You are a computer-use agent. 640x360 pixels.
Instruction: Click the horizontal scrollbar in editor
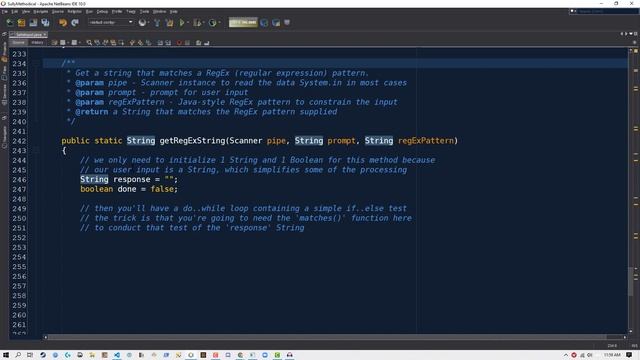(x=326, y=337)
